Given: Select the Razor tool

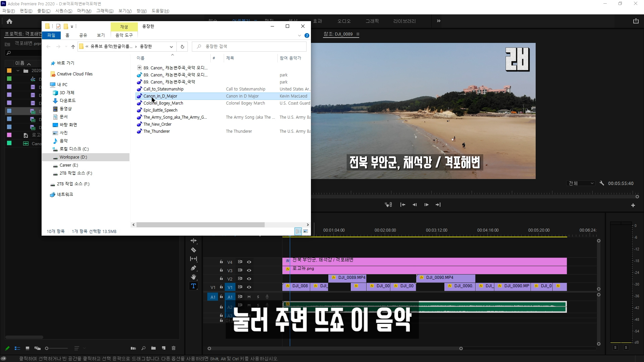Looking at the screenshot, I should (x=194, y=250).
